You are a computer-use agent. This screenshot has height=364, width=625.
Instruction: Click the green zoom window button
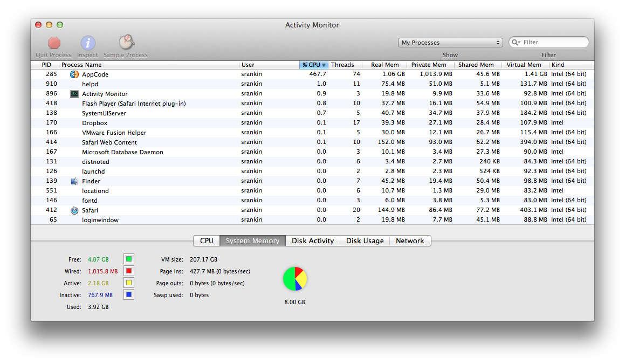[x=60, y=25]
